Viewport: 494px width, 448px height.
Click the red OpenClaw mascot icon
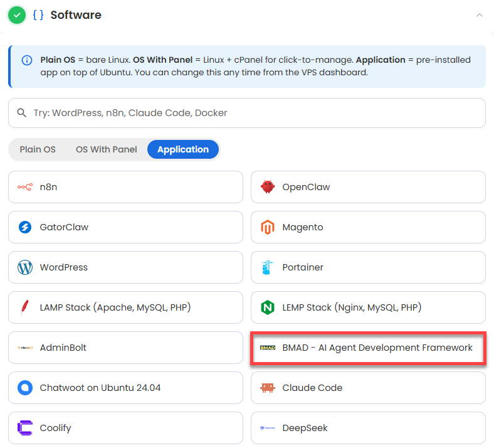268,187
